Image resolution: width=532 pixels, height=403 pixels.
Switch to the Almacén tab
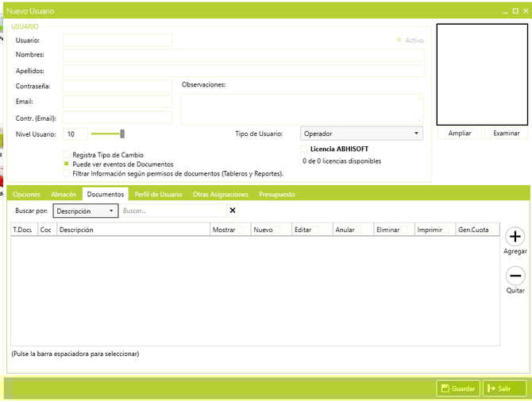point(64,194)
